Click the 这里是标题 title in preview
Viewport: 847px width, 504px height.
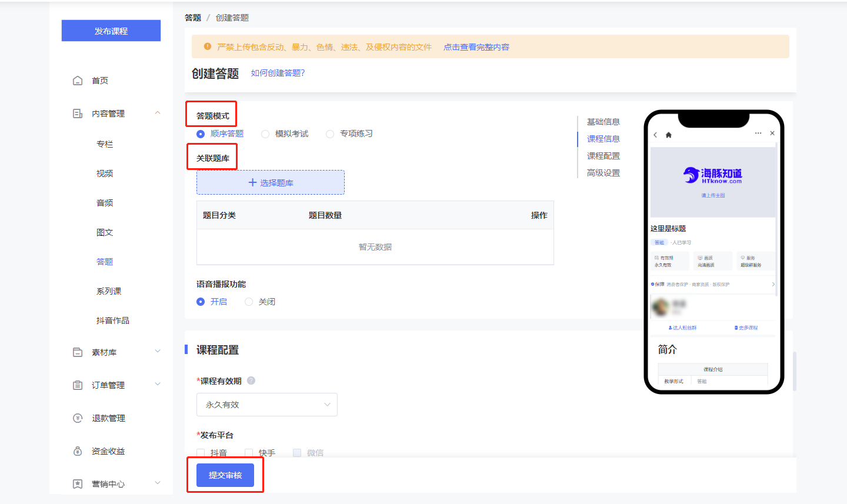668,228
